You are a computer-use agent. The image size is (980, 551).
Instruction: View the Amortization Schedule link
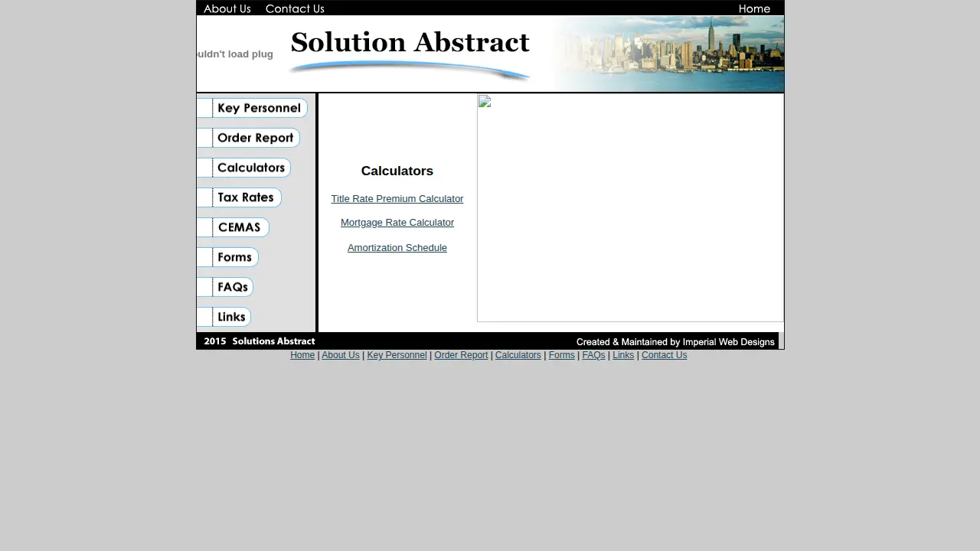pos(397,248)
